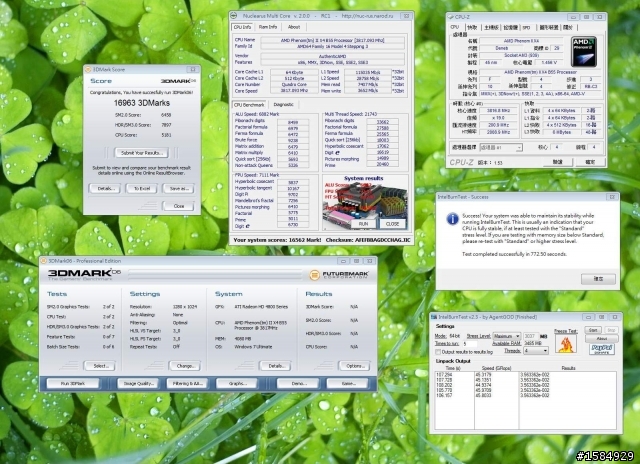The height and width of the screenshot is (464, 640).
Task: Click Submit Your Results in 3DMark Score
Action: pyautogui.click(x=141, y=153)
